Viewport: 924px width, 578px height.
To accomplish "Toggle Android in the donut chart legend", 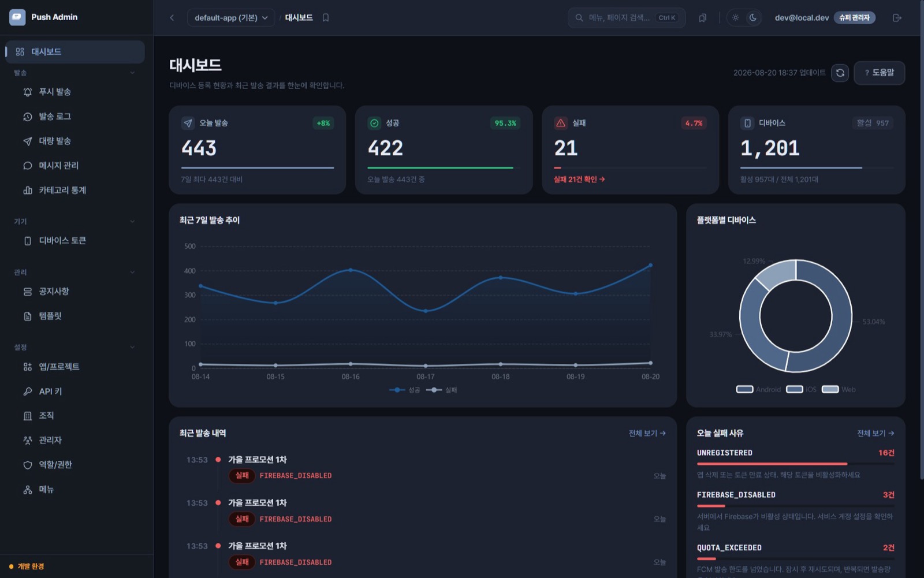I will [x=758, y=390].
